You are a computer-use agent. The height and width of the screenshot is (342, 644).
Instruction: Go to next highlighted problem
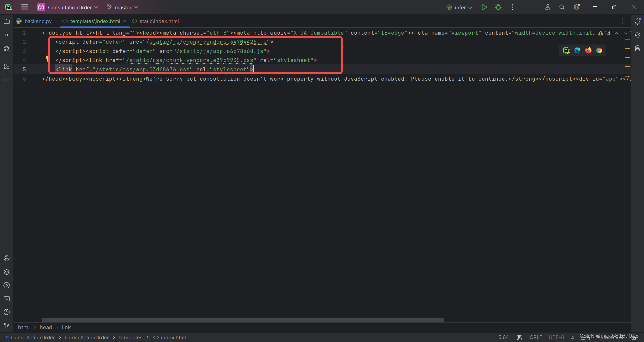click(626, 33)
